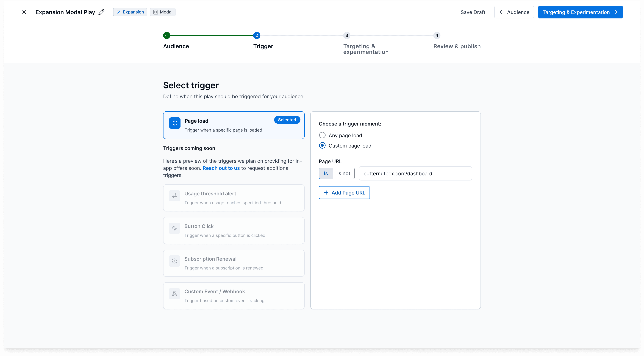The width and height of the screenshot is (644, 356).
Task: Switch the URL condition to Is not
Action: (x=343, y=174)
